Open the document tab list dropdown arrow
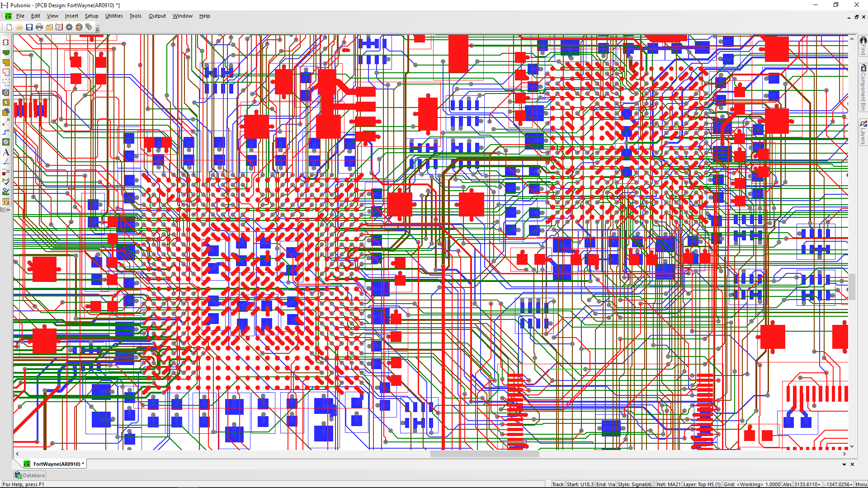868x488 pixels. tap(844, 465)
